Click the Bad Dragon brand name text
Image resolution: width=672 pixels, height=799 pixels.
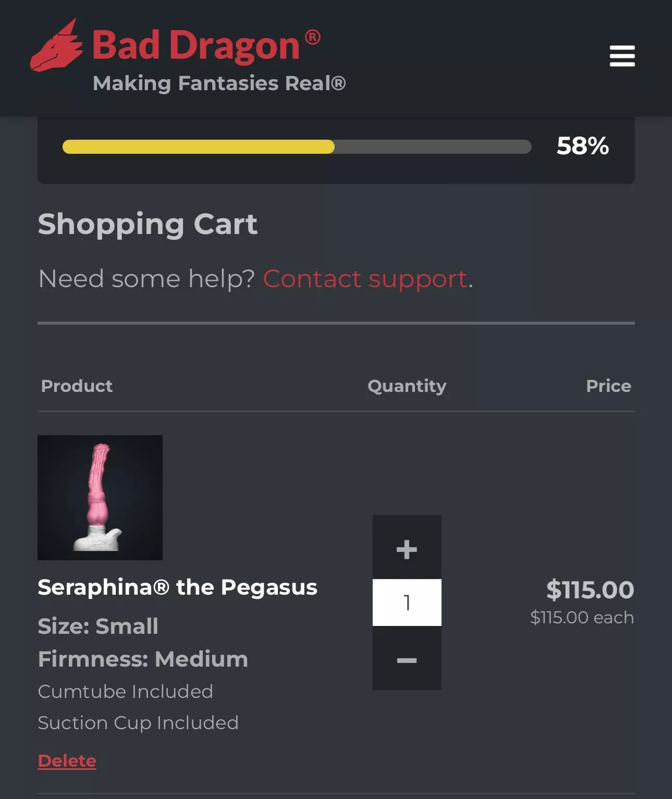click(x=196, y=45)
